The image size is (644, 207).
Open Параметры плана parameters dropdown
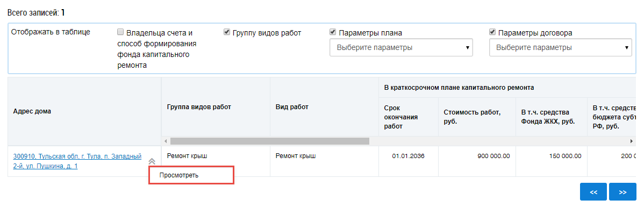click(x=401, y=48)
